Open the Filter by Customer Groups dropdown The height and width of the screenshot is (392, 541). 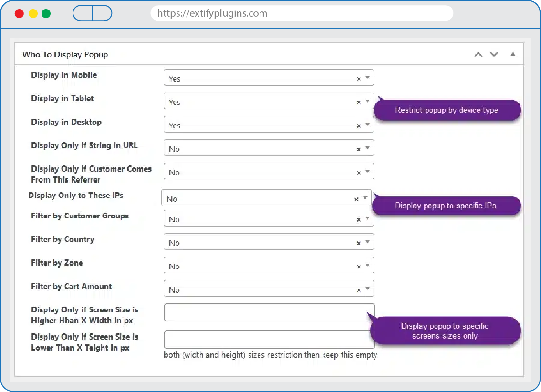tap(367, 219)
